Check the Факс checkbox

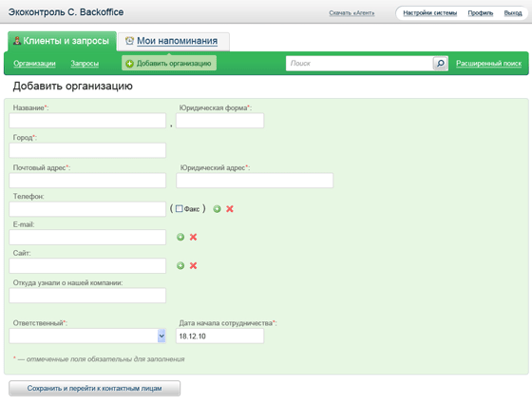[x=180, y=208]
